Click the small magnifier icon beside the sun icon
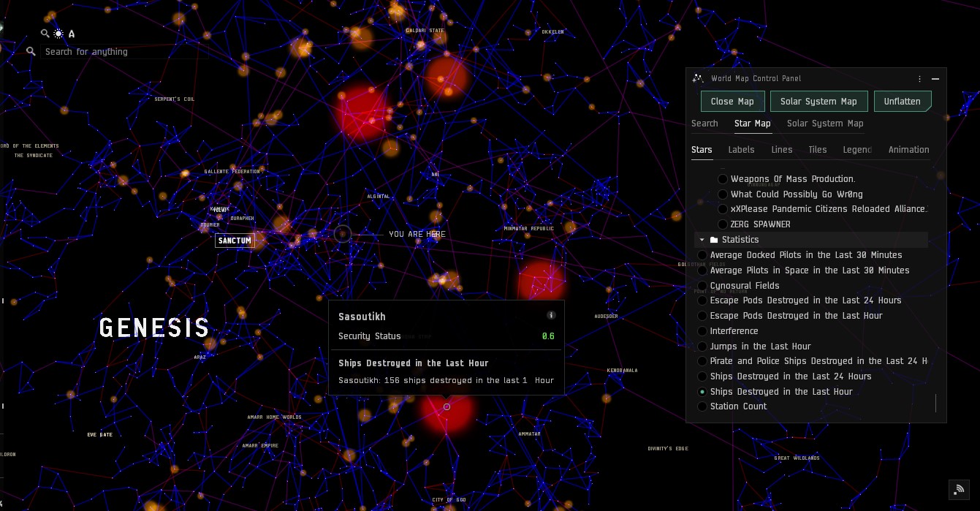Screen dimensions: 980x511 [45, 34]
